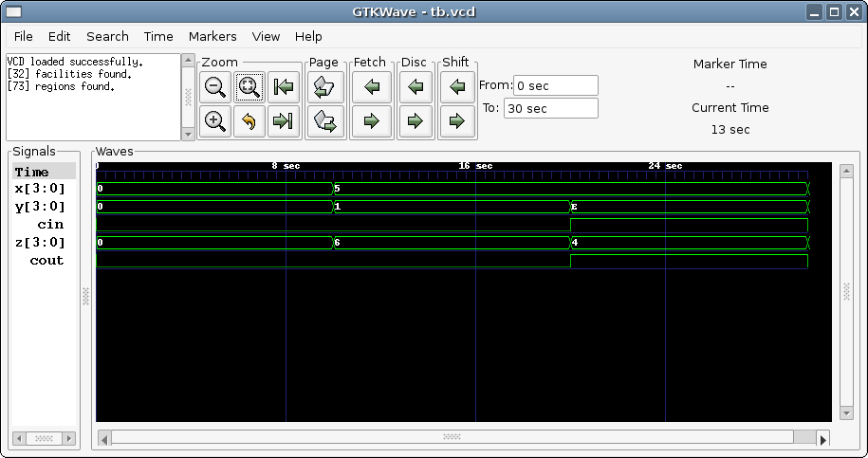Viewport: 868px width, 458px height.
Task: Open the Markers menu
Action: coord(212,36)
